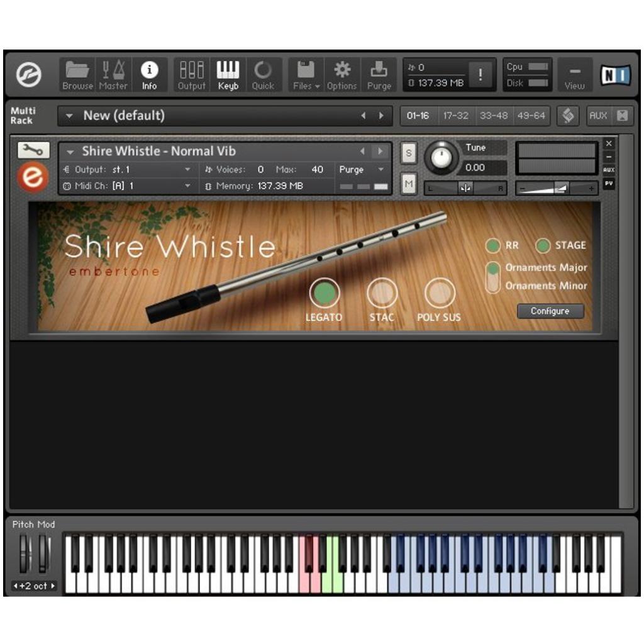Click the wrench edit instrument icon

point(33,150)
